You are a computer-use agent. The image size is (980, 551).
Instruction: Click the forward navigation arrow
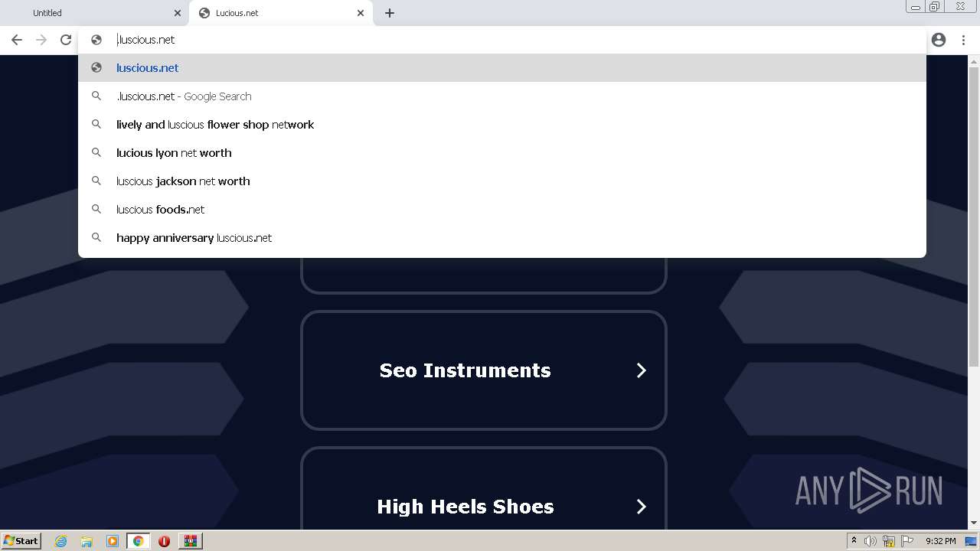41,40
